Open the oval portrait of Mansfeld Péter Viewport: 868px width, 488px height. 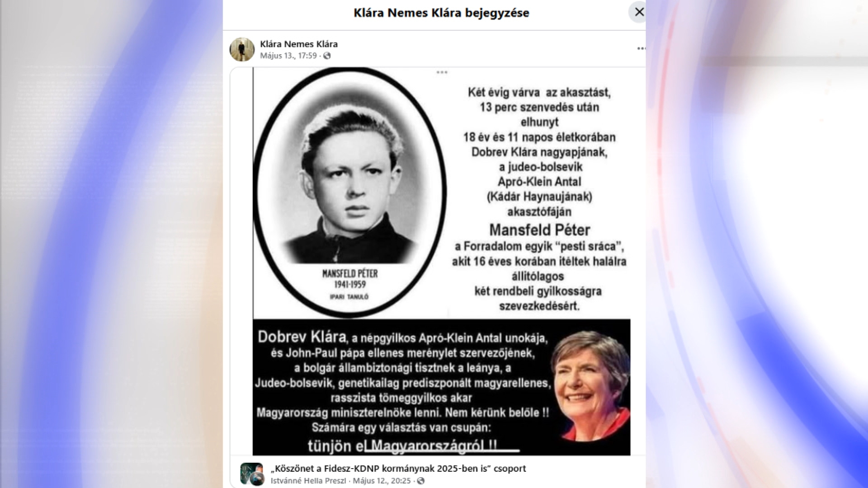349,192
